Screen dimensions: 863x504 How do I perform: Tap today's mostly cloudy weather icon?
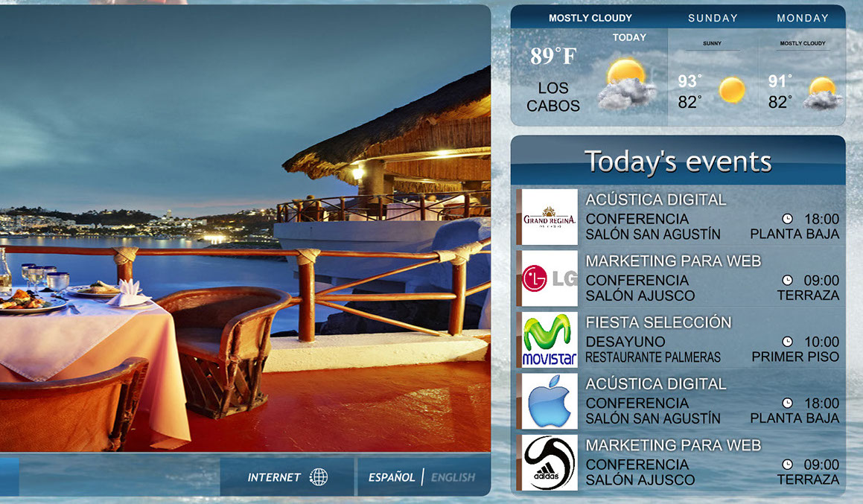627,83
